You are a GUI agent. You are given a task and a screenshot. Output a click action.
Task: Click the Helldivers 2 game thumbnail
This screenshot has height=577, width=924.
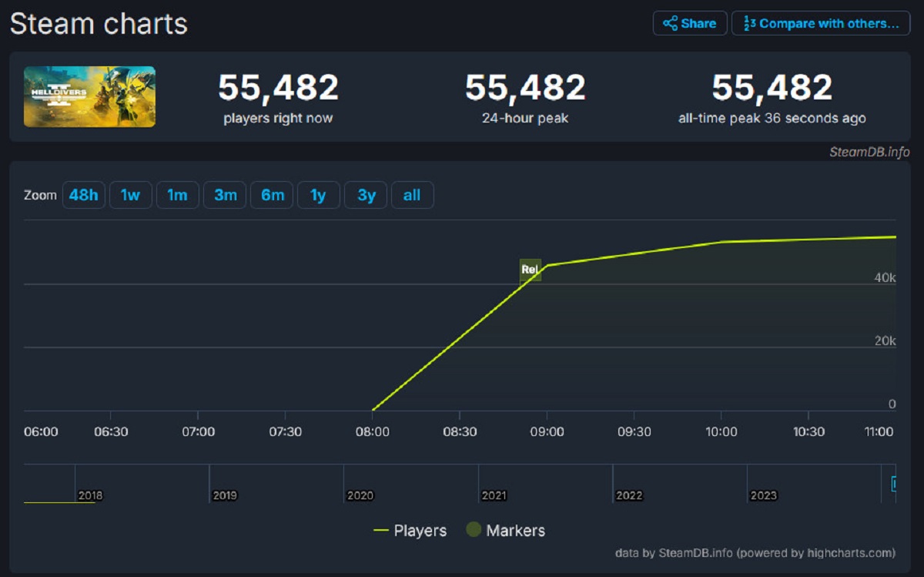click(89, 96)
